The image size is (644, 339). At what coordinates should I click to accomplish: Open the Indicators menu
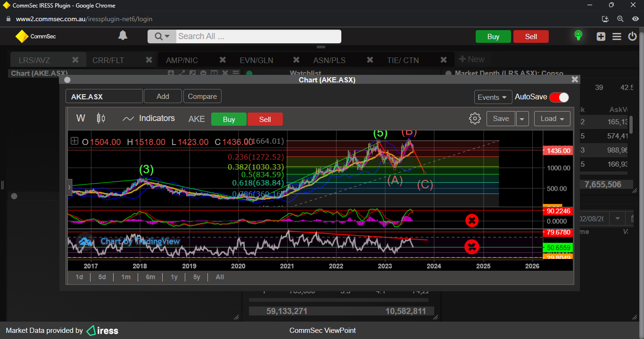point(149,119)
